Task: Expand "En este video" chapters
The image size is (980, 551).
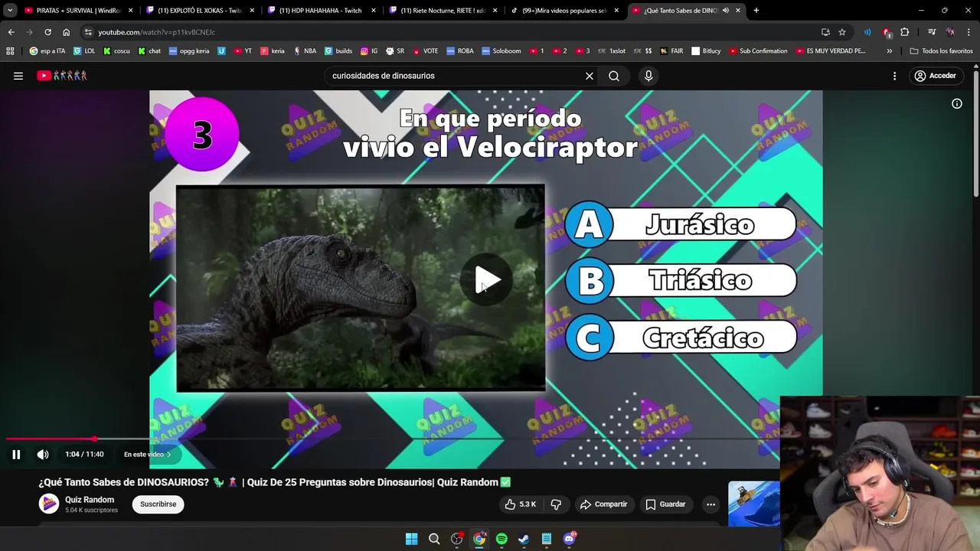Action: pyautogui.click(x=148, y=455)
